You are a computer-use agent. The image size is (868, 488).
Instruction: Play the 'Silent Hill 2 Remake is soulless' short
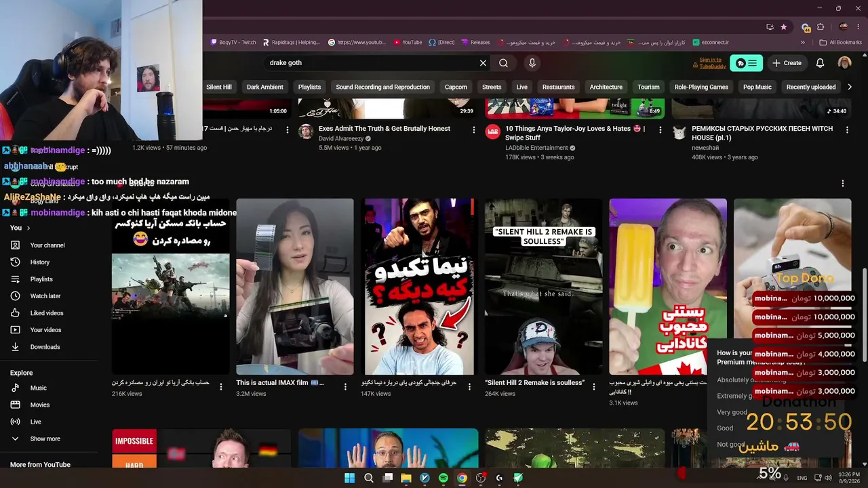[x=543, y=287]
